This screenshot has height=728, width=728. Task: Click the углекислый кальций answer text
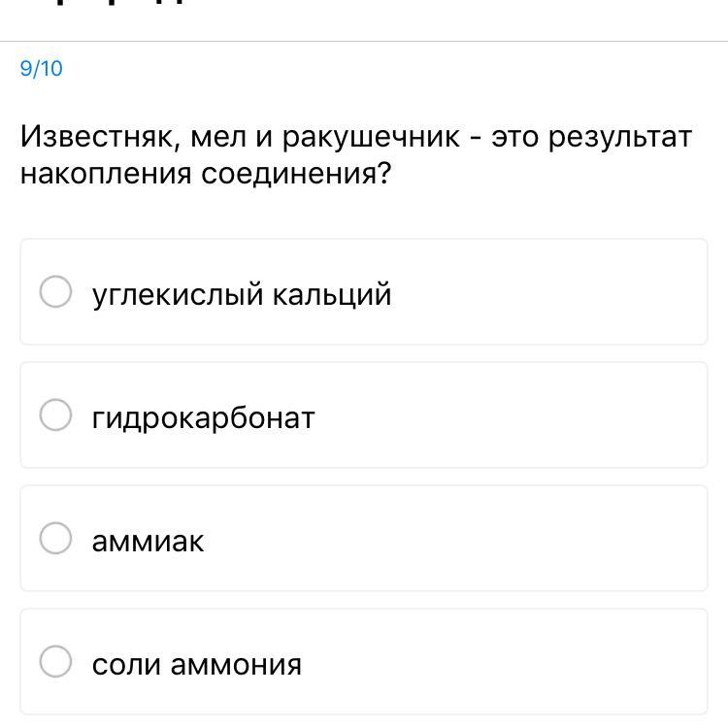[x=242, y=294]
